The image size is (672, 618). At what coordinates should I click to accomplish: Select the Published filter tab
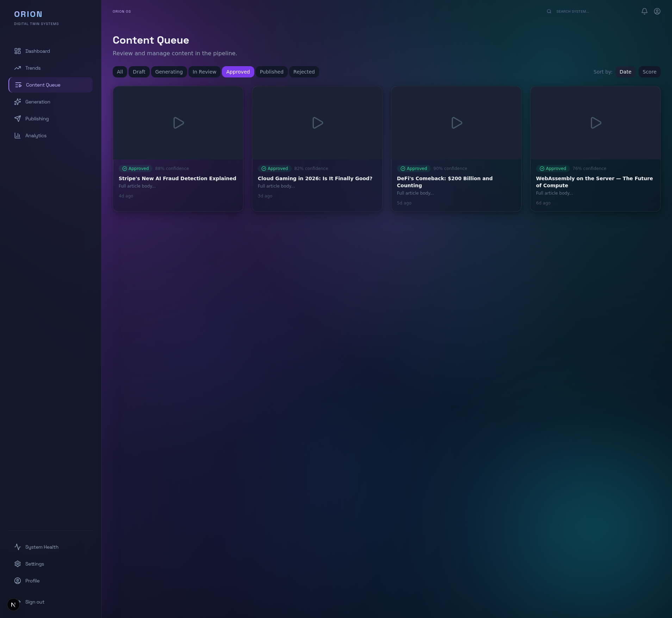click(271, 71)
